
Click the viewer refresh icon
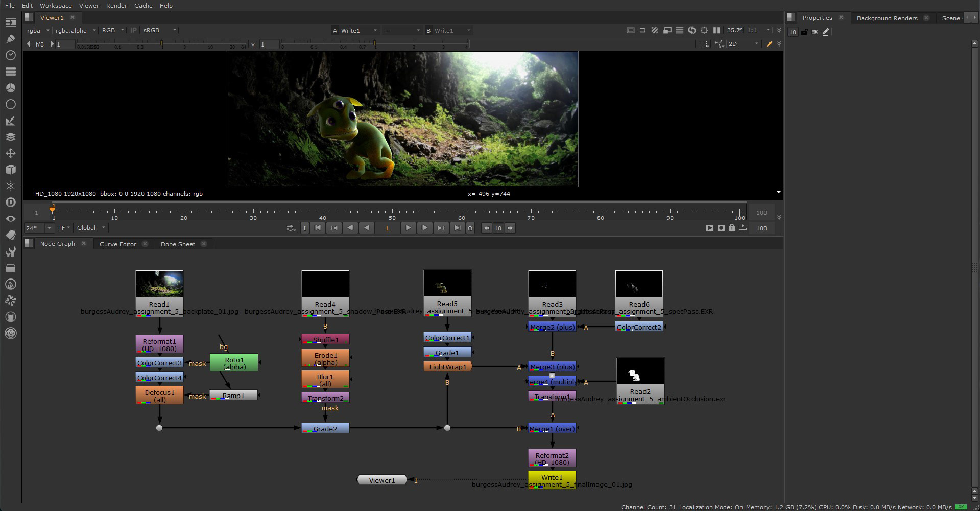[692, 30]
